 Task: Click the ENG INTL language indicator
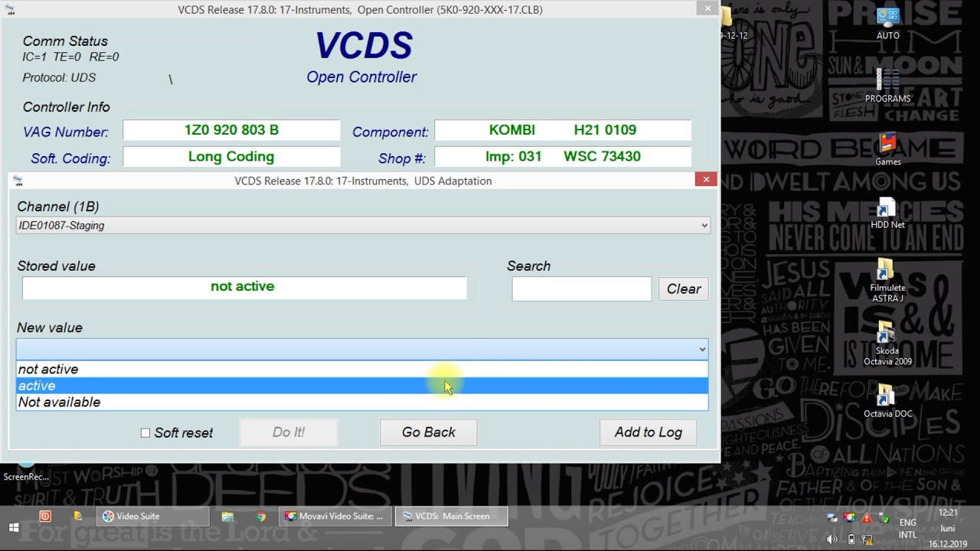click(x=908, y=529)
